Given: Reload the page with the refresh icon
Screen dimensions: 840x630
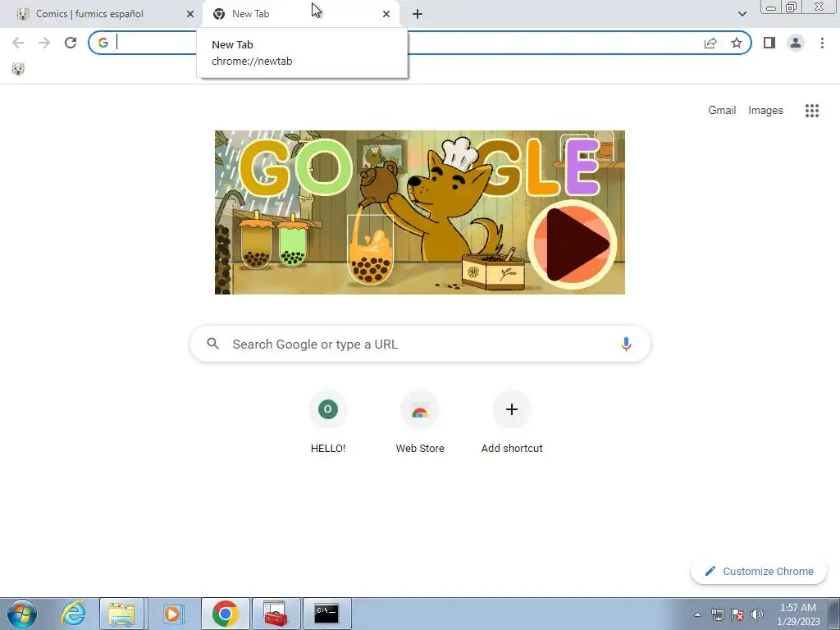Looking at the screenshot, I should [x=71, y=43].
